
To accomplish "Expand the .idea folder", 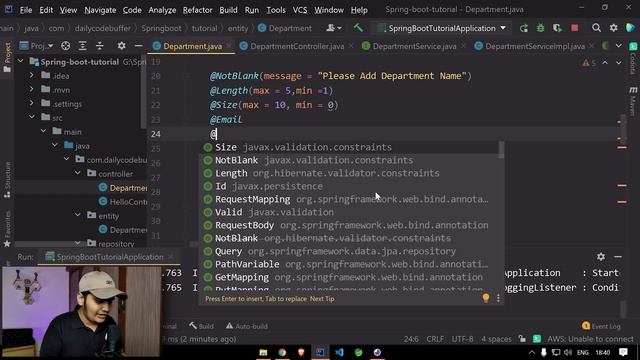I will (31, 76).
